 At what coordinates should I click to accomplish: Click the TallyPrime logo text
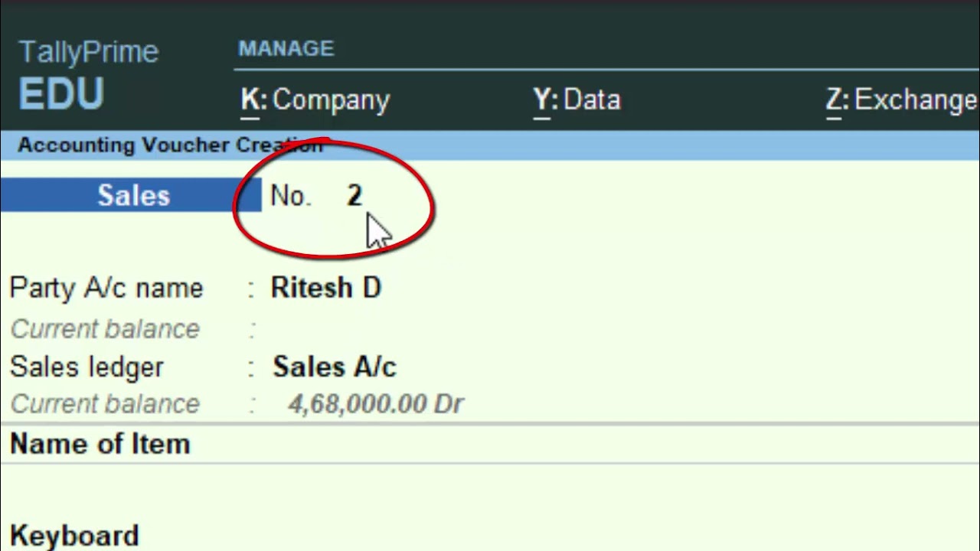[x=88, y=52]
